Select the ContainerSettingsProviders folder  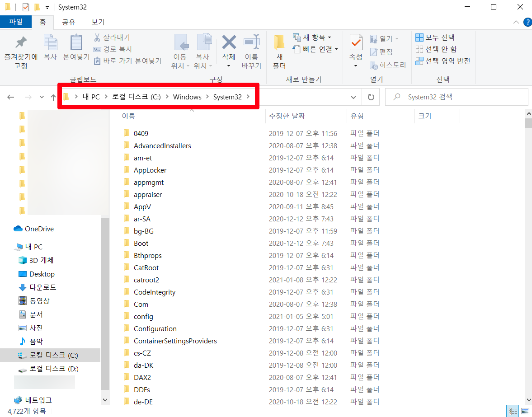pos(175,341)
